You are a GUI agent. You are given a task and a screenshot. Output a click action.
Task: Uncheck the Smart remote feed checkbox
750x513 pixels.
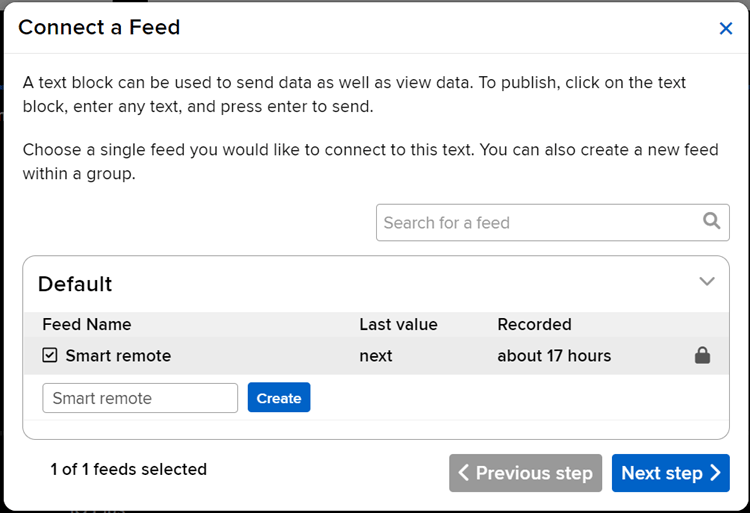(x=50, y=355)
